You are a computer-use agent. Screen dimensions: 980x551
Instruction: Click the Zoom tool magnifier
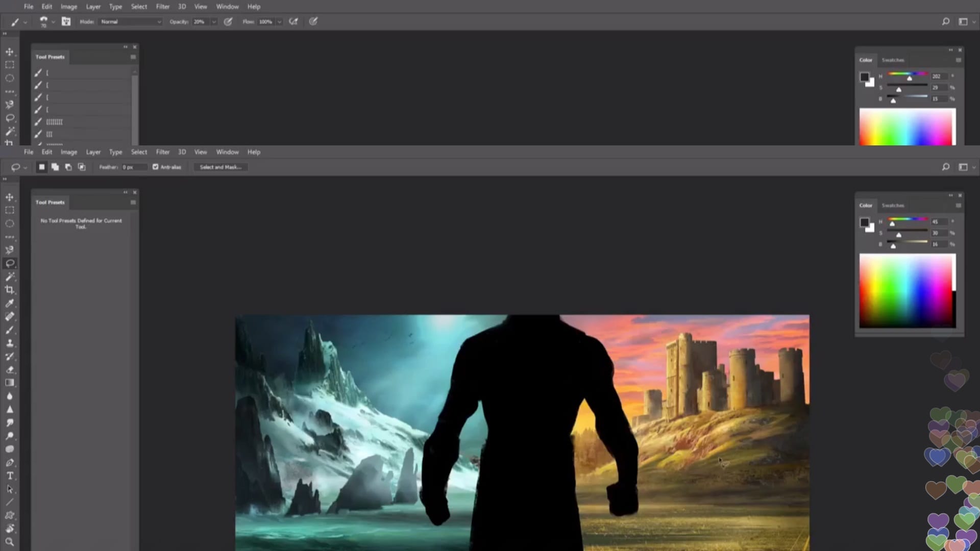pyautogui.click(x=10, y=542)
